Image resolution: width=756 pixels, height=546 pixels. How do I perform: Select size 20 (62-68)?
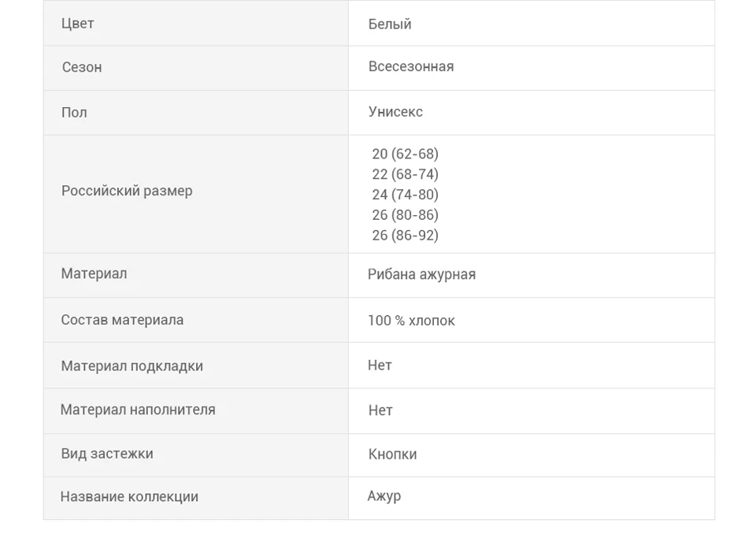pyautogui.click(x=405, y=154)
